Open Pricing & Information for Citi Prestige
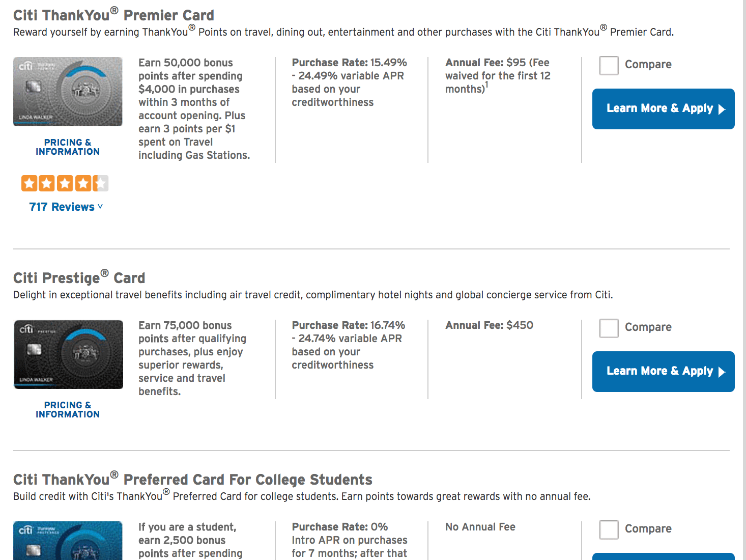746x560 pixels. [x=68, y=410]
